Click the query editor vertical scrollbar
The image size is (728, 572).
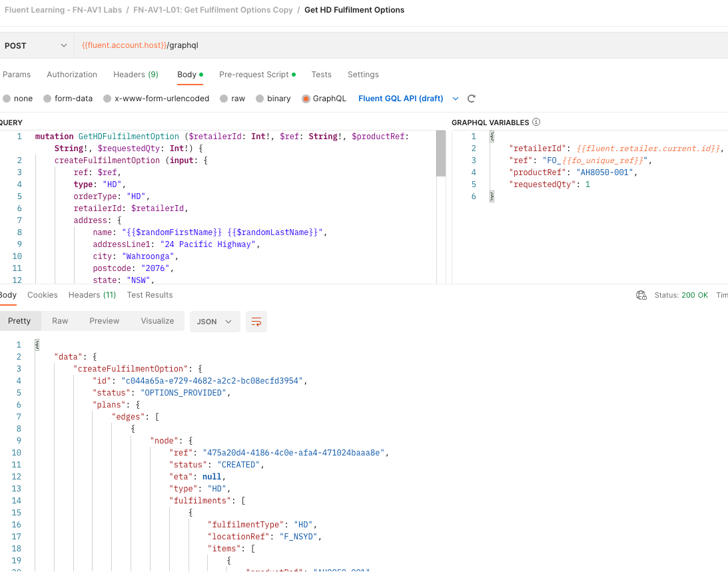click(441, 153)
